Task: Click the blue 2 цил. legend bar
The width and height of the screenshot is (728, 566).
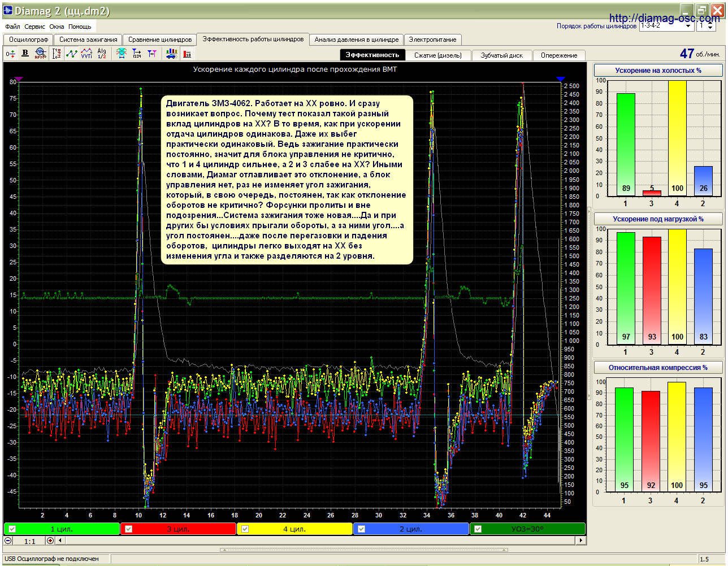Action: pos(411,529)
